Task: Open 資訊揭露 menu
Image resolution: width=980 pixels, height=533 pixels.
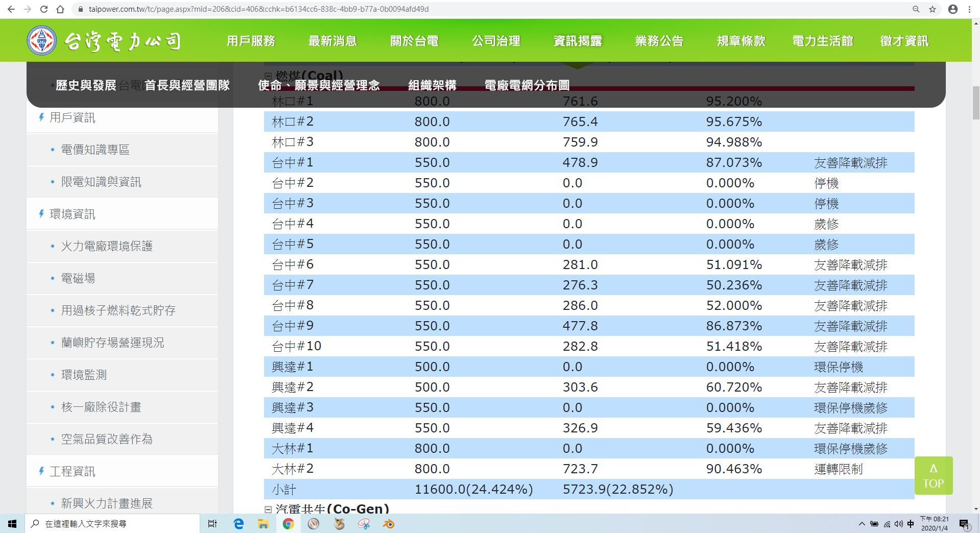Action: click(578, 41)
